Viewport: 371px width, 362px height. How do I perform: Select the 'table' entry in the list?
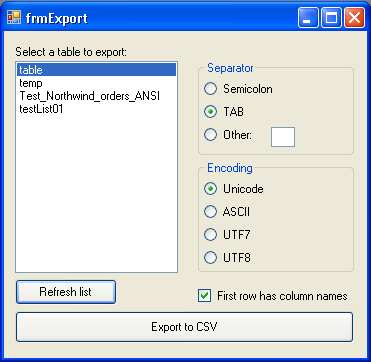96,70
